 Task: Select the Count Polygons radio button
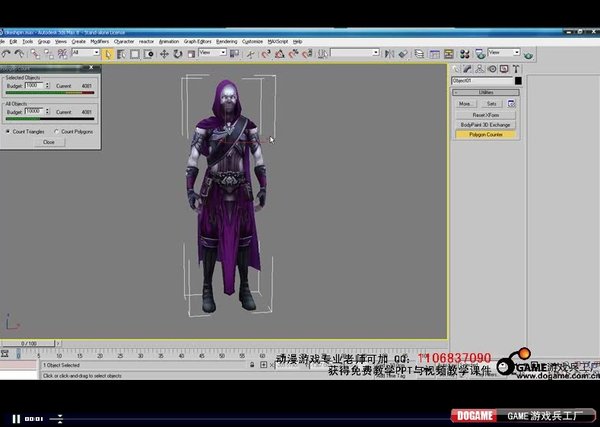[56, 131]
